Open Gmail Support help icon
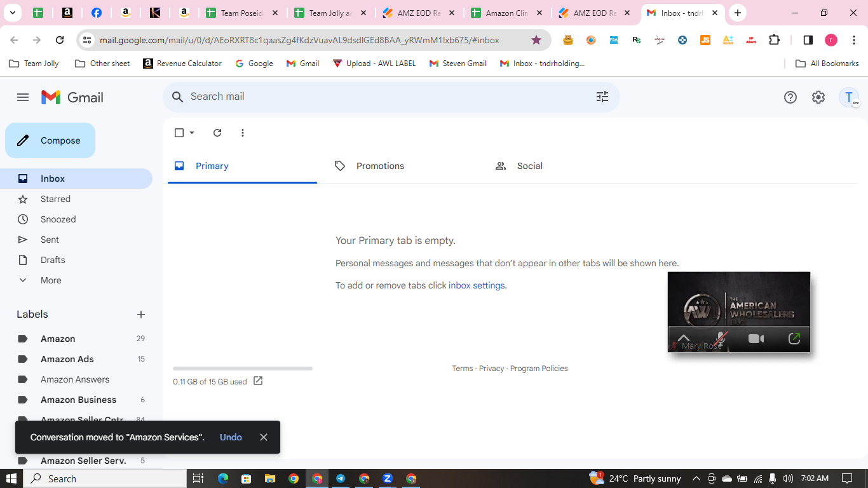Viewport: 868px width, 488px height. [x=790, y=97]
